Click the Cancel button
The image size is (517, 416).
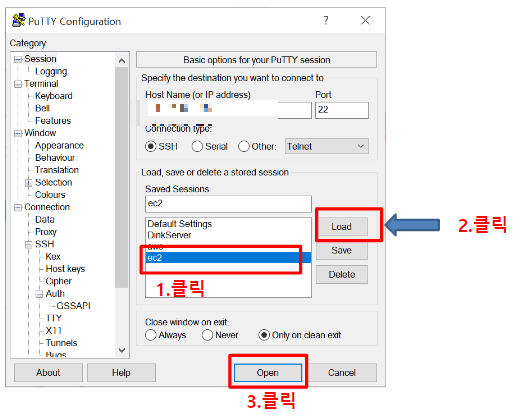tap(342, 373)
